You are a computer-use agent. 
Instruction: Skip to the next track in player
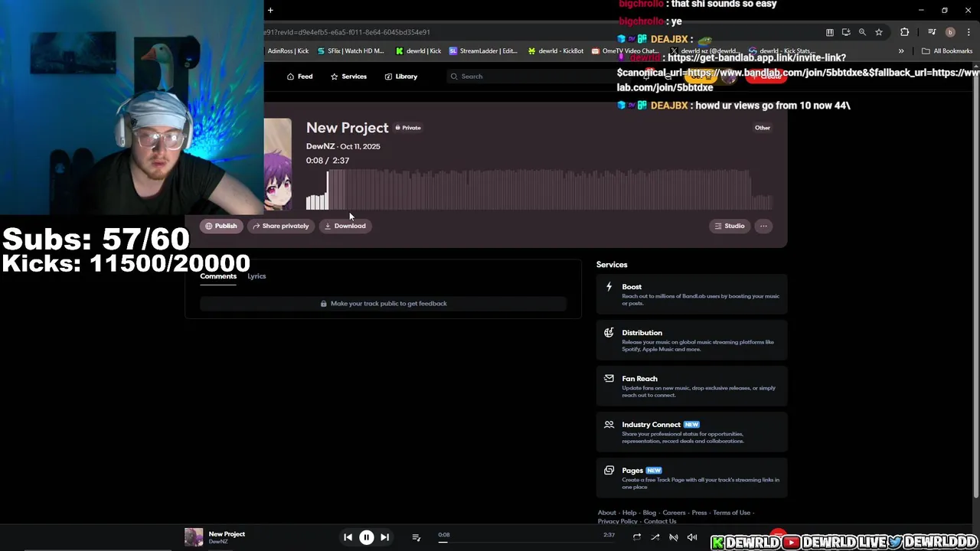(384, 537)
